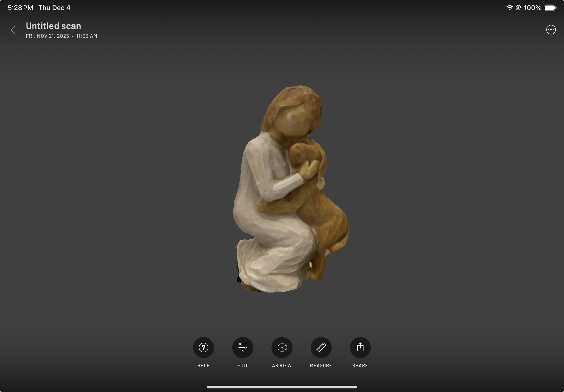Screen dimensions: 564x392
Task: Open the Help panel
Action: (x=203, y=347)
